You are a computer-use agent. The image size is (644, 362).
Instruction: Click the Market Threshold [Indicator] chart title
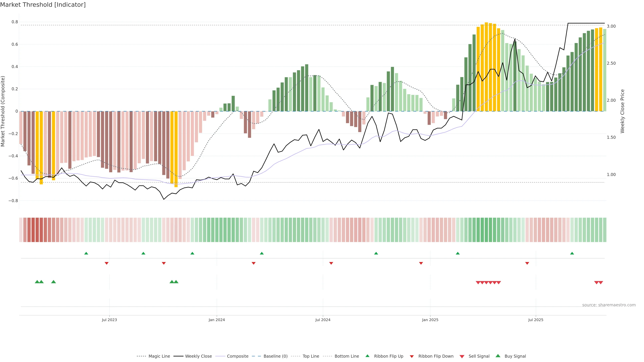(x=43, y=5)
